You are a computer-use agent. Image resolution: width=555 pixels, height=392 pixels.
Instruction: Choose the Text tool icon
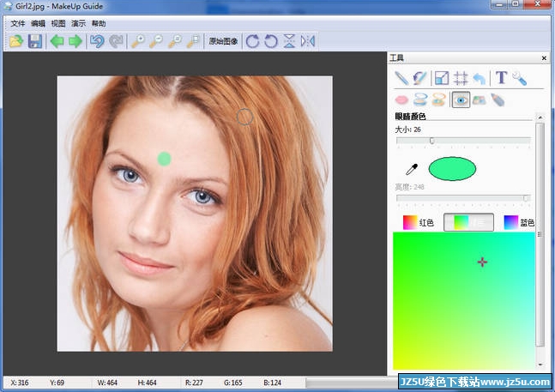tap(501, 78)
